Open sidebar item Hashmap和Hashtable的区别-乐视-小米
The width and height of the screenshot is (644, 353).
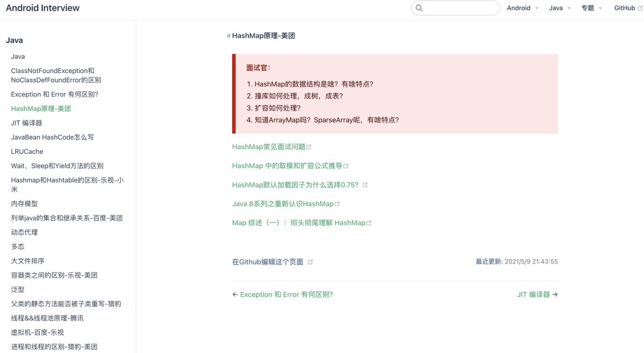[x=68, y=185]
